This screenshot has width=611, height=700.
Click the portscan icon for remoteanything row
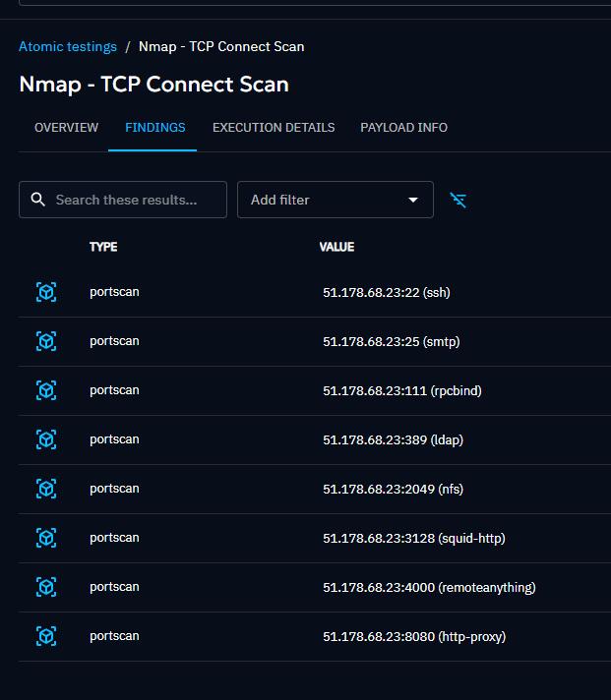click(46, 587)
